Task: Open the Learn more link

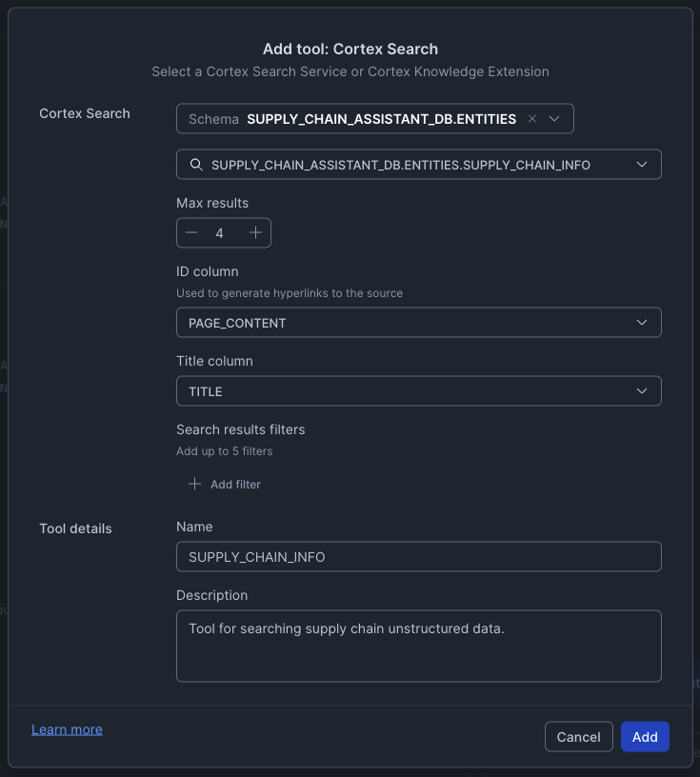Action: point(66,728)
